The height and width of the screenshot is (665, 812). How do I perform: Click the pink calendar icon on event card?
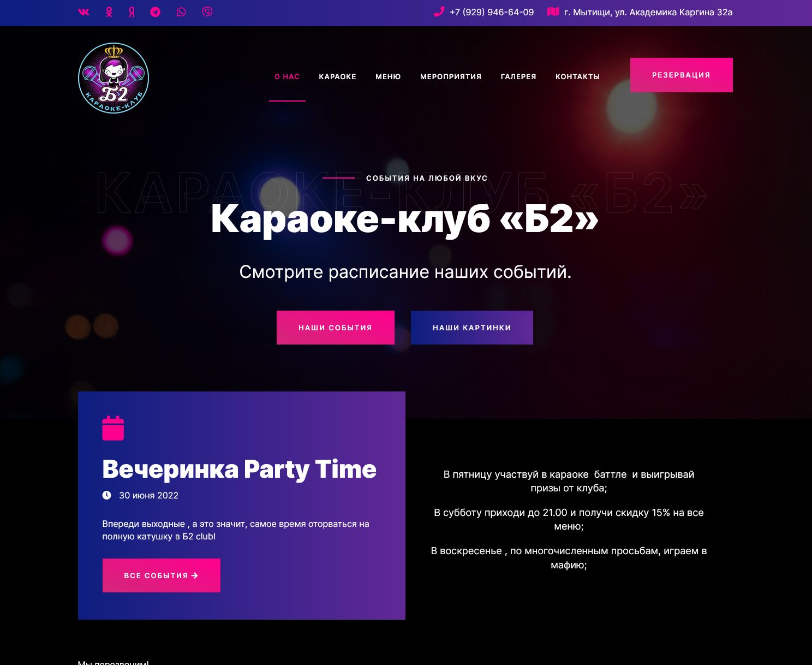pyautogui.click(x=113, y=428)
